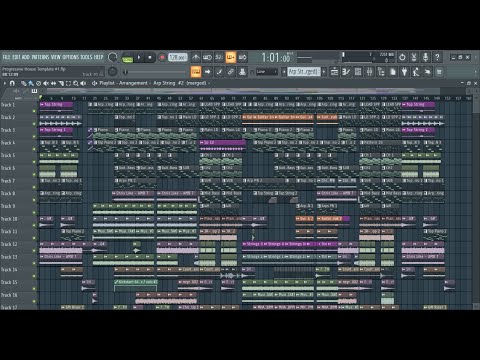Open the mixer view icon
This screenshot has width=480, height=360.
coord(369,72)
